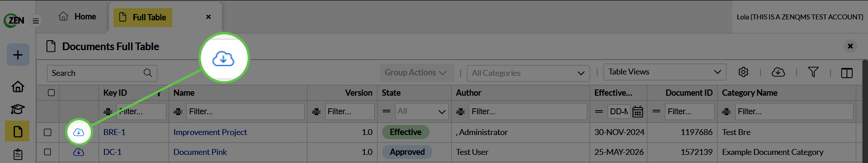Close the Documents Full Table panel
The height and width of the screenshot is (163, 868).
[850, 46]
